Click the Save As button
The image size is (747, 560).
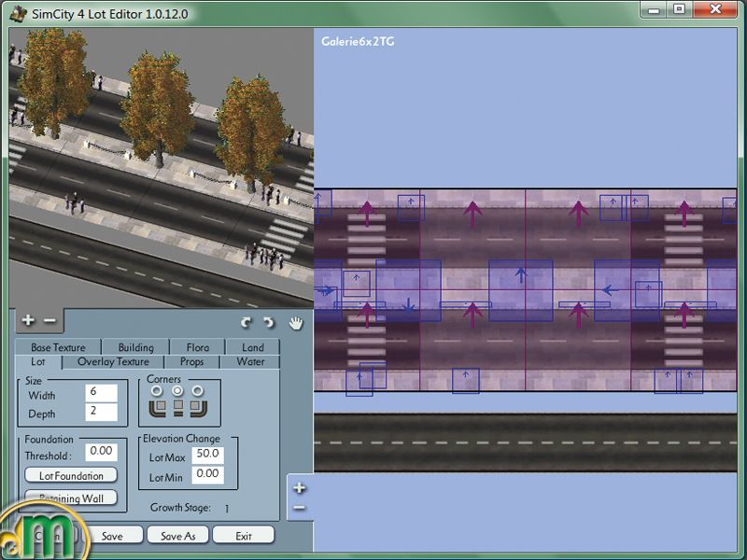(178, 536)
